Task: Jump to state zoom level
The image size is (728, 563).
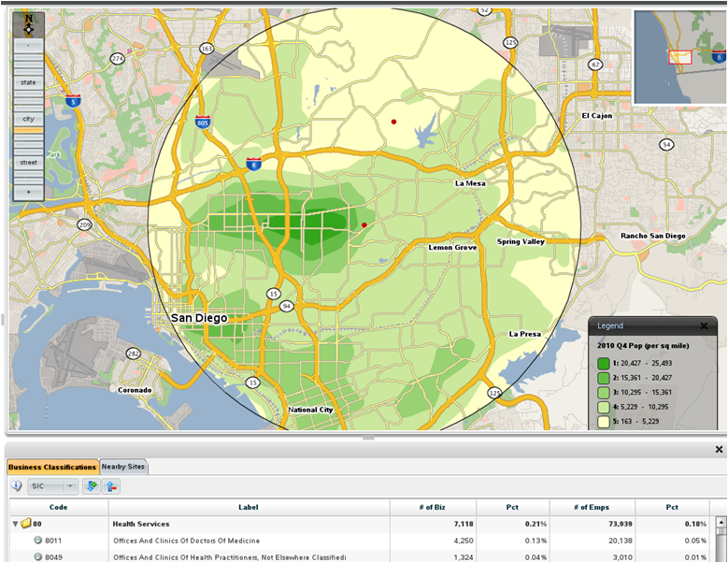Action: coord(28,82)
